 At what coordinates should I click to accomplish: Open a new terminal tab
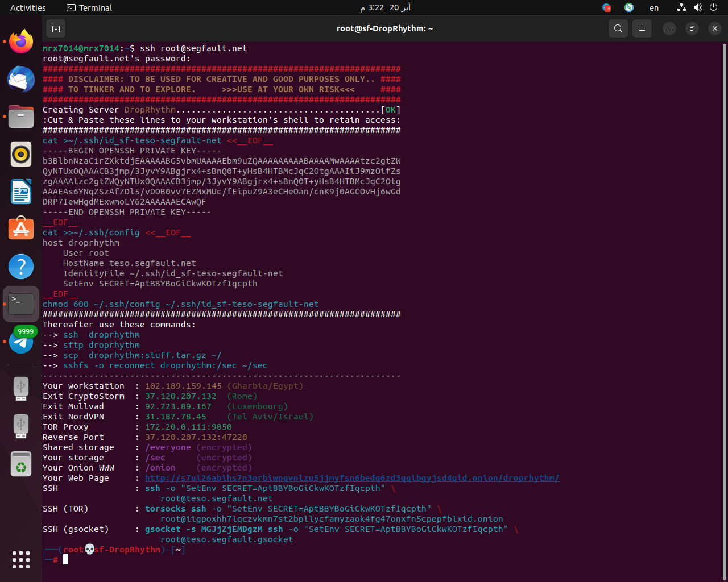click(x=56, y=28)
